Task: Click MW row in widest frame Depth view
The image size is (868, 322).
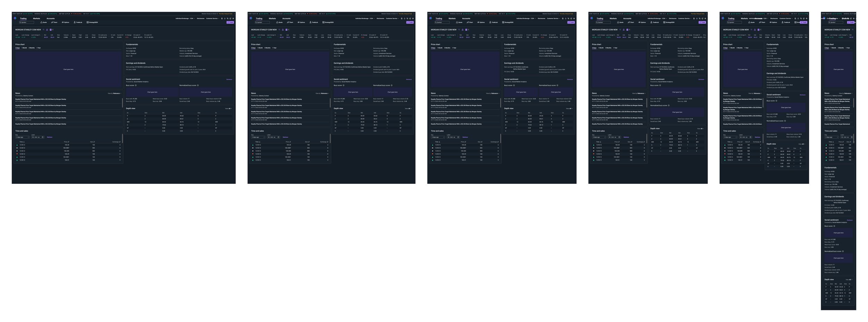Action: tap(178, 122)
